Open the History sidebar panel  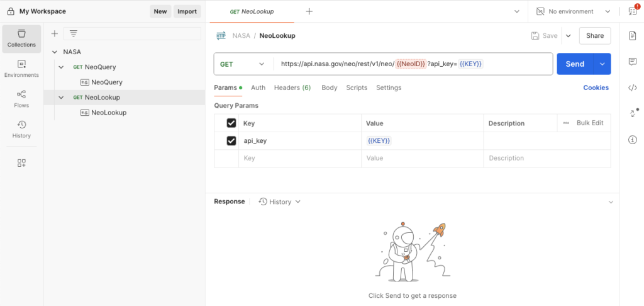click(x=21, y=129)
